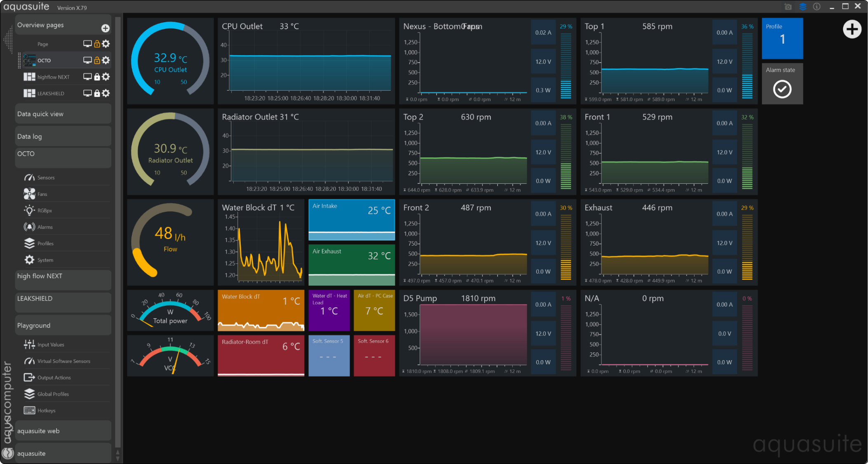Image resolution: width=868 pixels, height=464 pixels.
Task: Toggle the lock on LEAKSHIELD page
Action: coord(97,93)
